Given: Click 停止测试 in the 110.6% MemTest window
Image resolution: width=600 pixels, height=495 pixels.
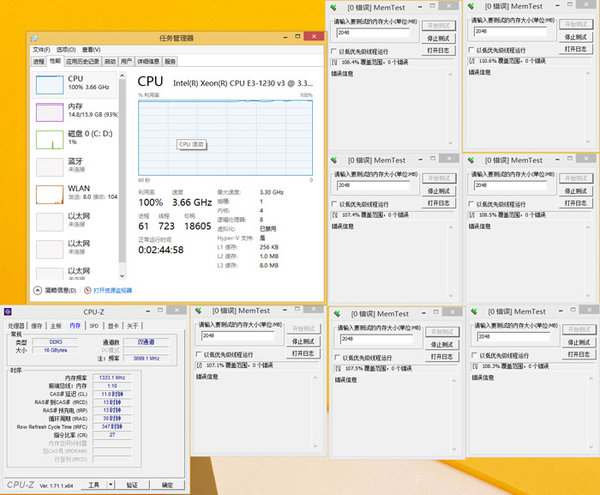Looking at the screenshot, I should (576, 37).
